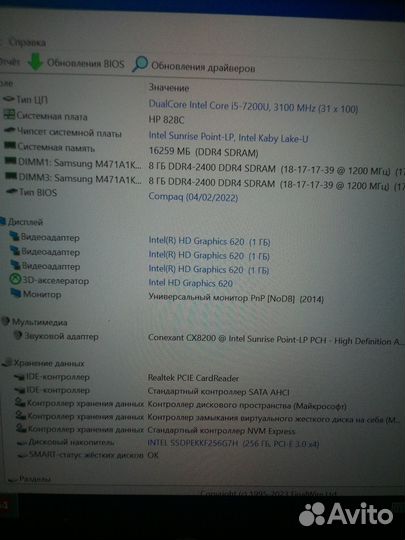Click the Звуковой адаптер speaker icon
The height and width of the screenshot is (540, 405).
click(x=18, y=335)
